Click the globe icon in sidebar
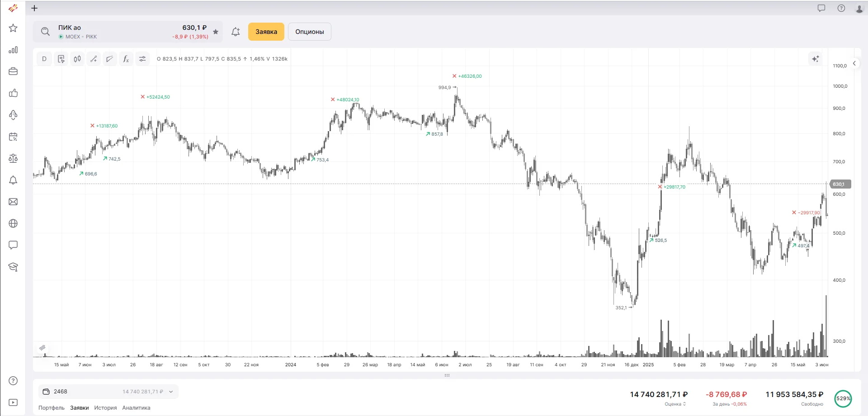Screen dimensions: 868x416 (x=13, y=223)
